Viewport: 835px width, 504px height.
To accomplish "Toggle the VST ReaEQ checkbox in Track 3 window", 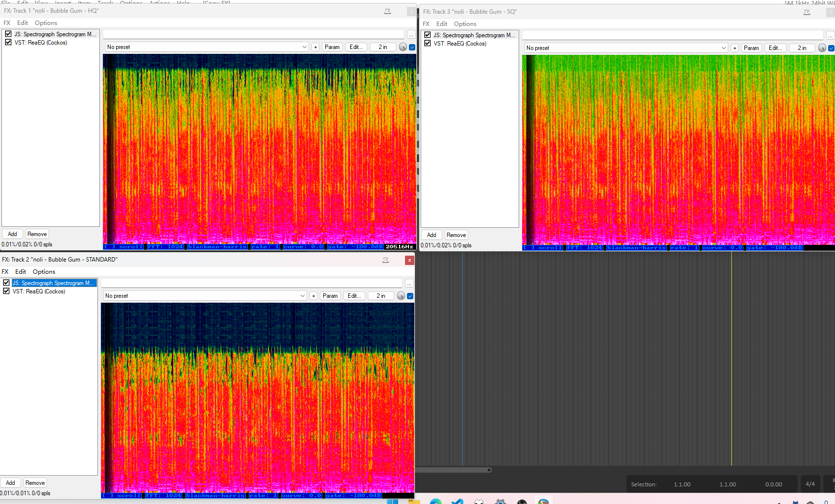I will (x=428, y=44).
